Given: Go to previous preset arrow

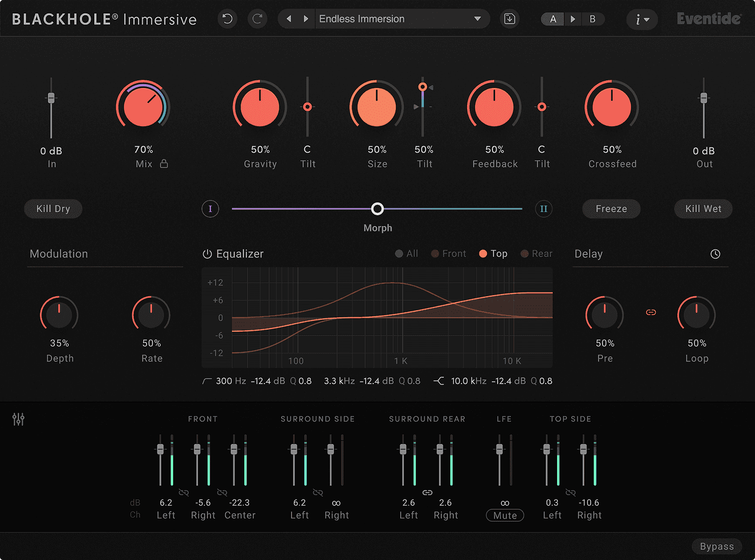Looking at the screenshot, I should (x=289, y=19).
